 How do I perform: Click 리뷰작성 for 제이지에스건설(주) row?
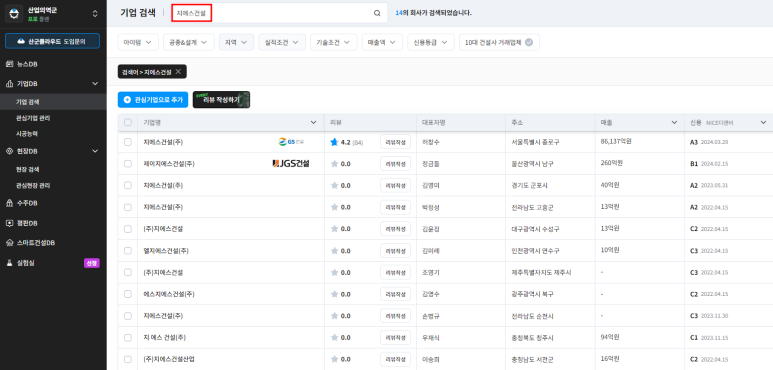pos(395,164)
